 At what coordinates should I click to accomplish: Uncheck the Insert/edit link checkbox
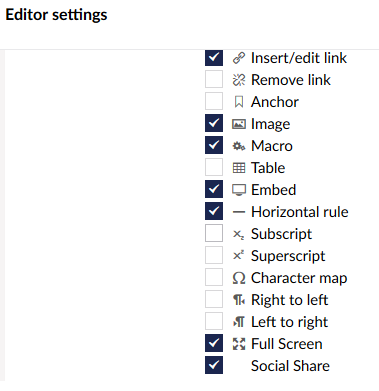tap(214, 57)
